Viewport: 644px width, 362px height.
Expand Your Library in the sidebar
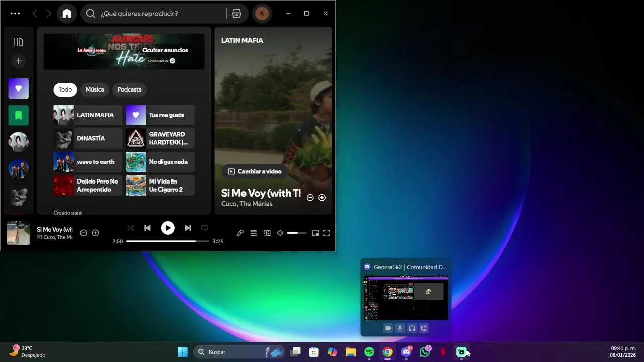(19, 42)
